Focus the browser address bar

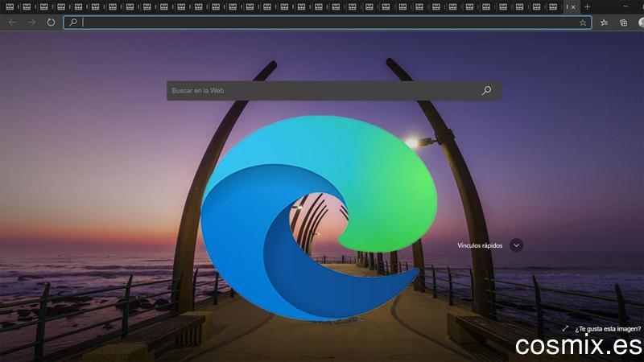point(328,23)
